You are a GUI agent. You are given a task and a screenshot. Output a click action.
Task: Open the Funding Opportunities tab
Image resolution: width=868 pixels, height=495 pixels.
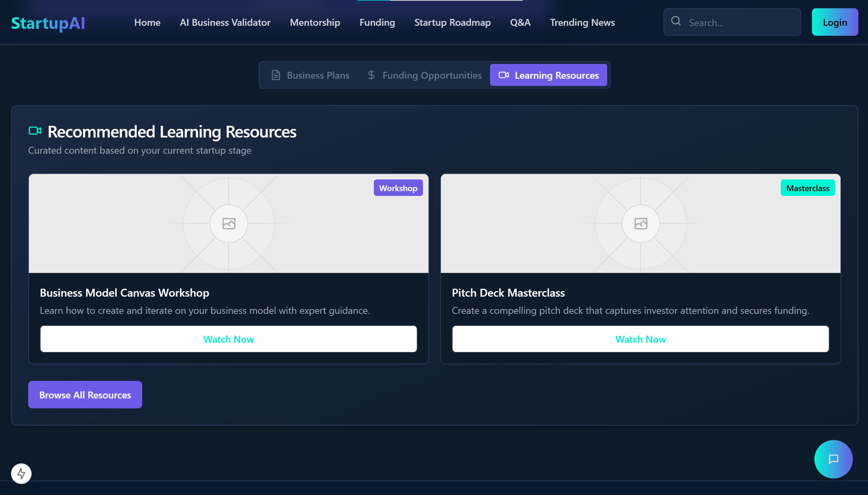[x=424, y=75]
